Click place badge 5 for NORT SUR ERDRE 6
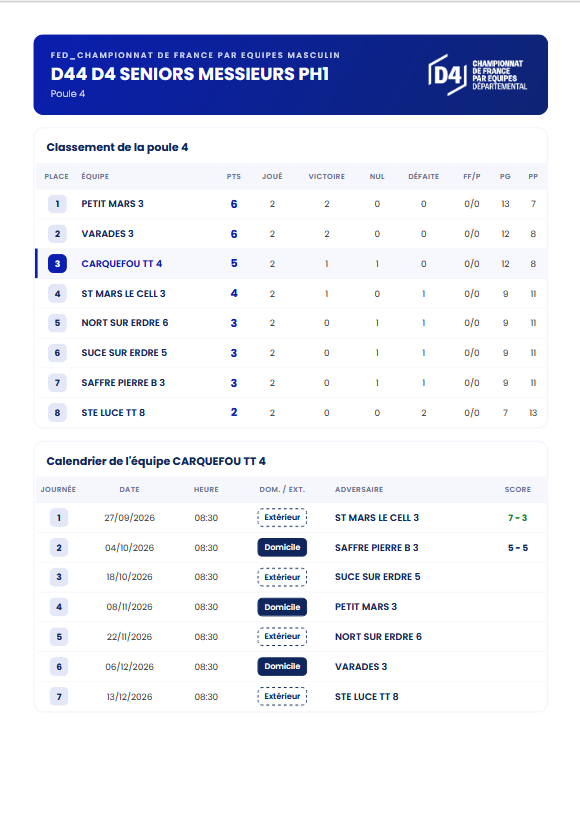 pyautogui.click(x=58, y=323)
